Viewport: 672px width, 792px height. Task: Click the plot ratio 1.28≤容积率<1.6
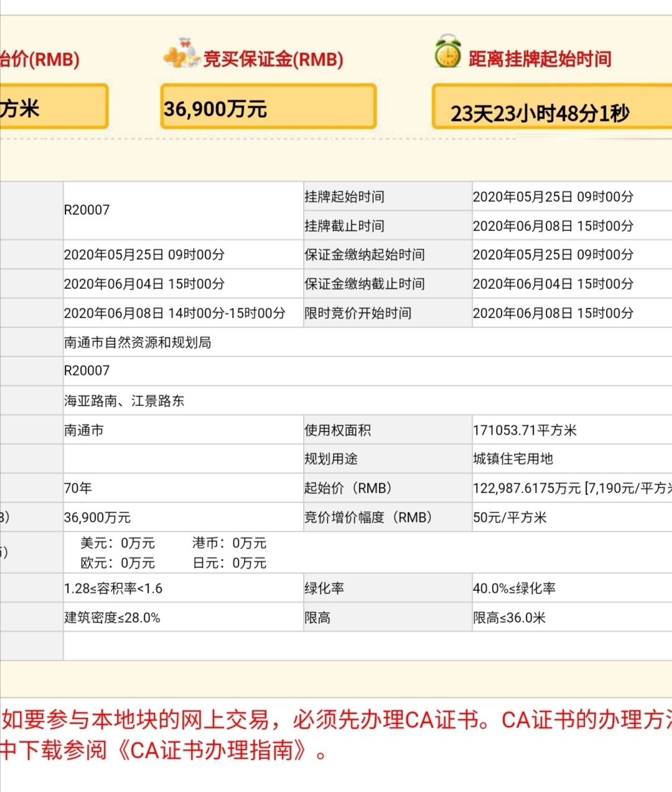tap(113, 588)
